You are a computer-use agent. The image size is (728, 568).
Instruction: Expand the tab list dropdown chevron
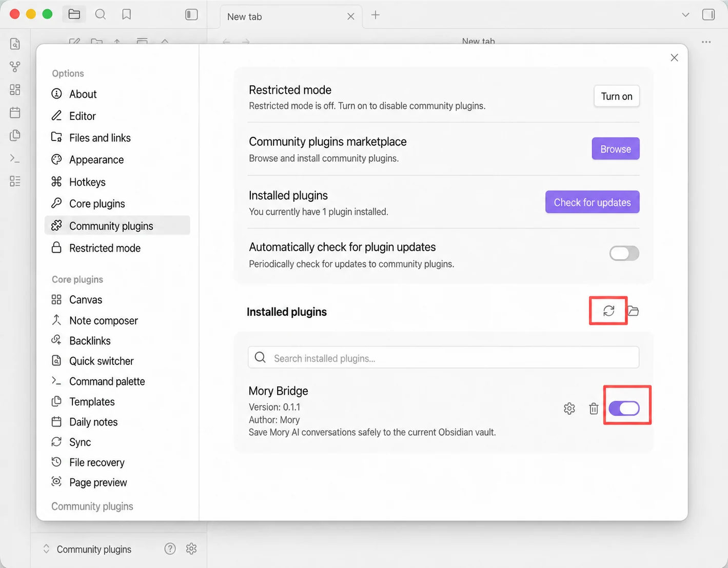pos(685,14)
